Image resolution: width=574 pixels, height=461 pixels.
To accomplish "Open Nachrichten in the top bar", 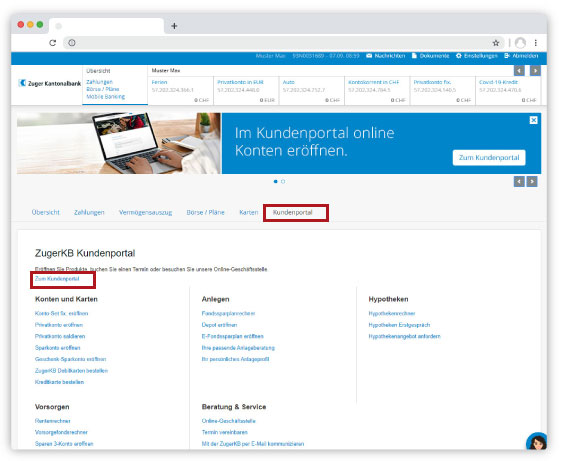I will point(385,56).
